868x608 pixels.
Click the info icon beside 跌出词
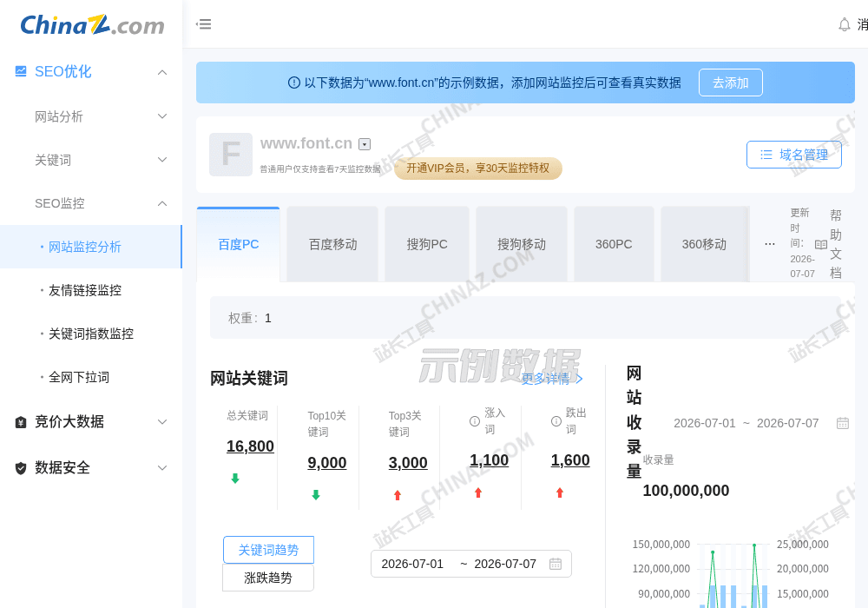click(x=556, y=421)
